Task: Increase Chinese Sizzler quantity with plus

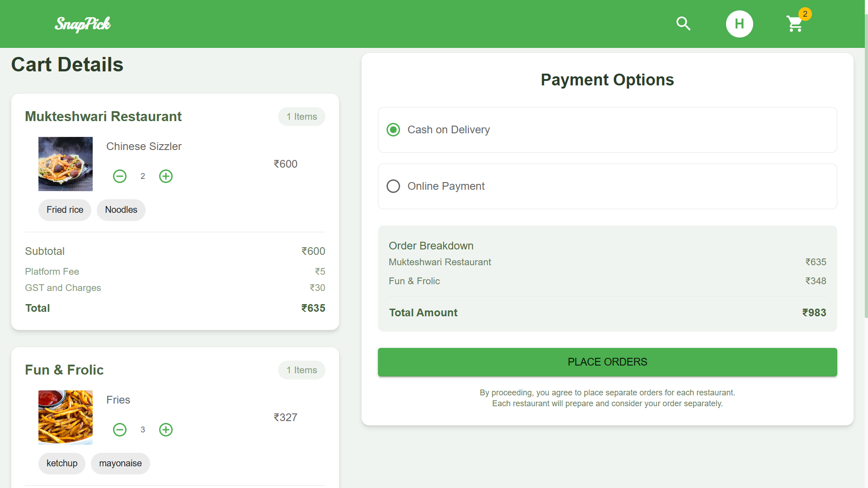Action: 166,176
